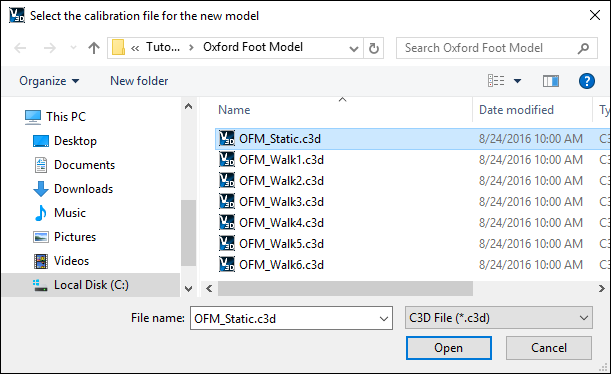611x374 pixels.
Task: Click the horizontal scrollbar right arrow
Action: [602, 288]
